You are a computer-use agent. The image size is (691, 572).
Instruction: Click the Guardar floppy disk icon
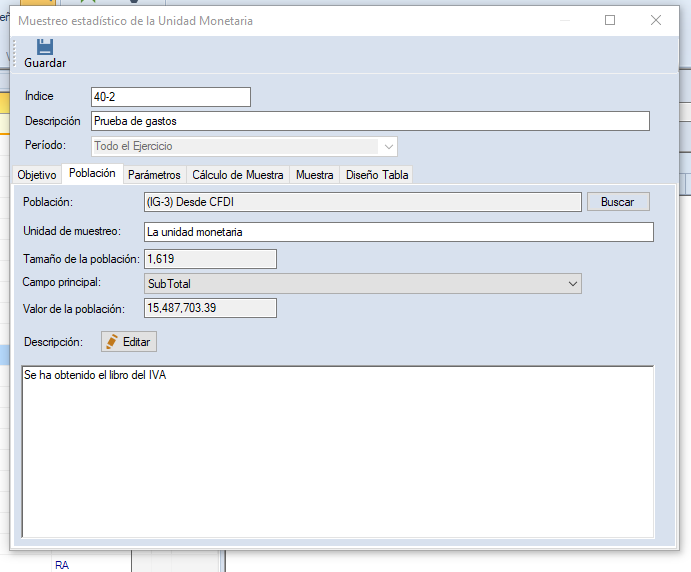45,47
